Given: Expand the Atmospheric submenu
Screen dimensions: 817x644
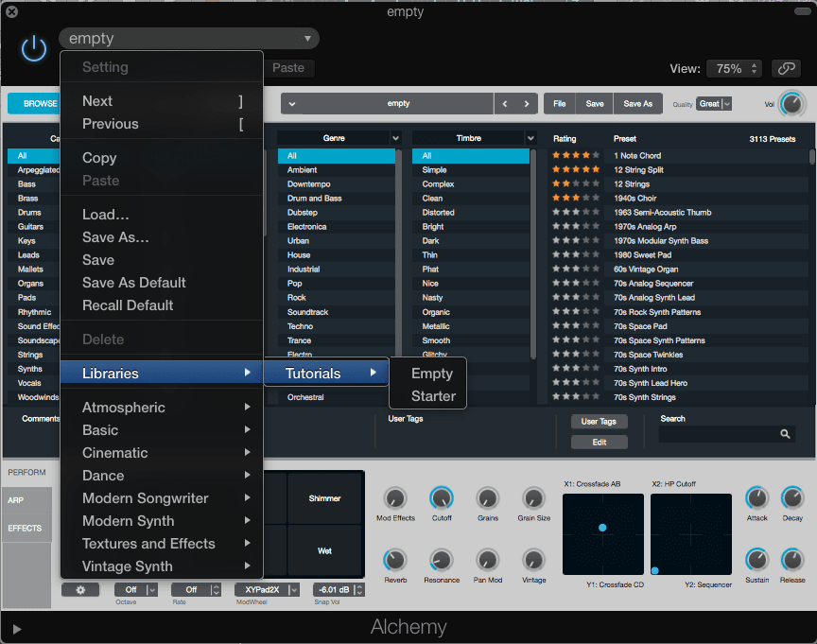Looking at the screenshot, I should [162, 408].
